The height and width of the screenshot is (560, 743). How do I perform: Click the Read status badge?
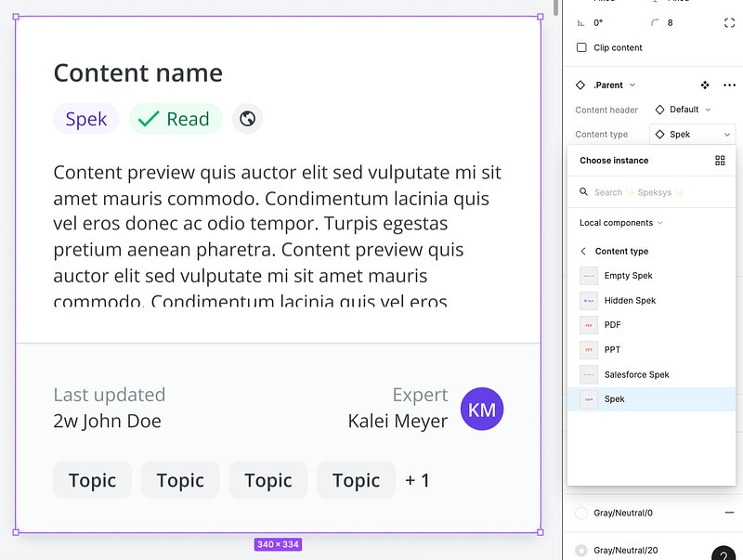point(176,119)
